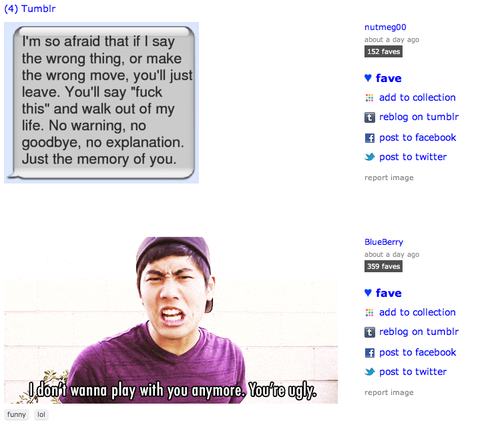Click the heart icon on nutmeg00's post
The width and height of the screenshot is (500, 425).
[368, 78]
